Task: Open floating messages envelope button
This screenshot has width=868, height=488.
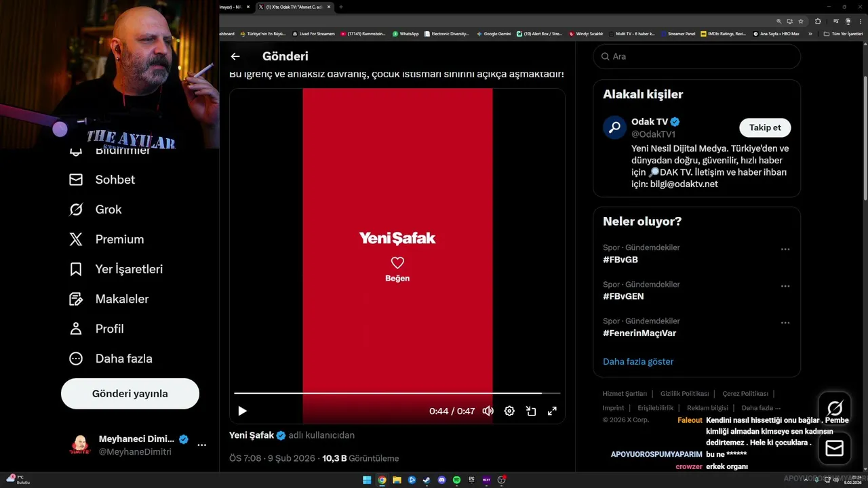Action: point(835,449)
